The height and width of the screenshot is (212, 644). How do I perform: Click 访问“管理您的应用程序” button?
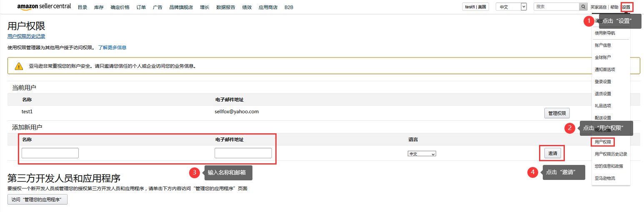click(37, 200)
